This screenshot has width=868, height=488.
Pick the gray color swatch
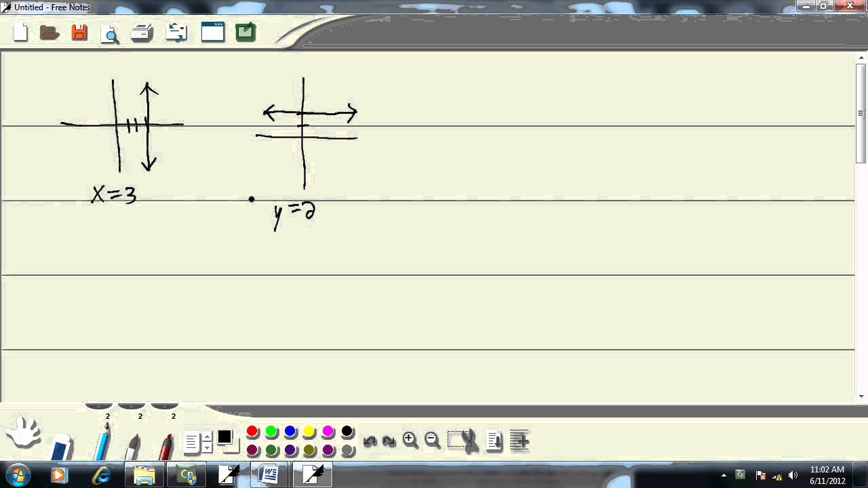tap(347, 450)
